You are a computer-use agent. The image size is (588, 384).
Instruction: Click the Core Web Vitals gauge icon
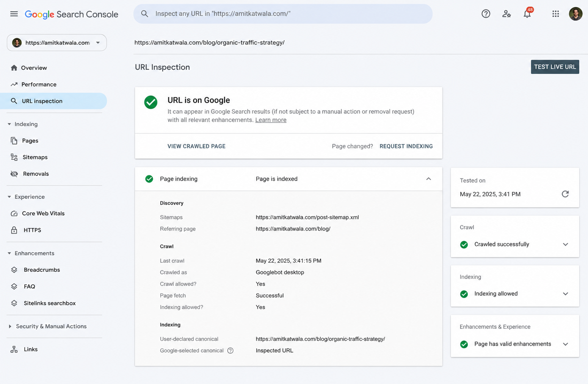click(x=14, y=213)
